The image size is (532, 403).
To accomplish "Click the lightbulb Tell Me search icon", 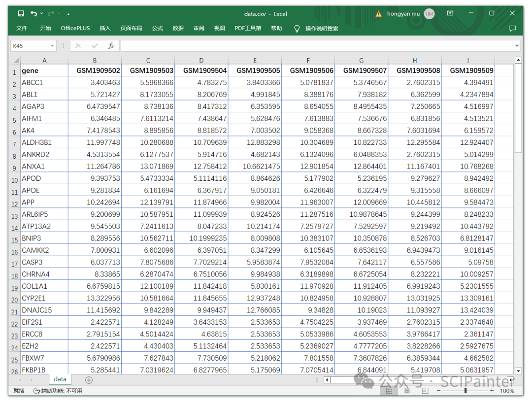I will pos(297,29).
